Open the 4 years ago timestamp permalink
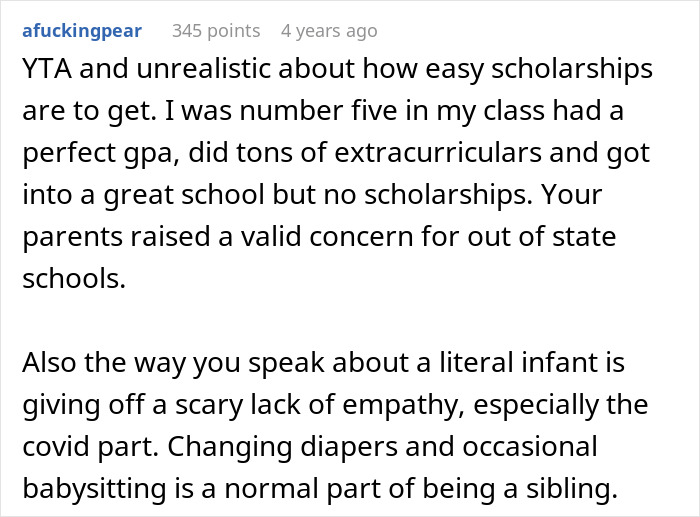 (x=329, y=31)
